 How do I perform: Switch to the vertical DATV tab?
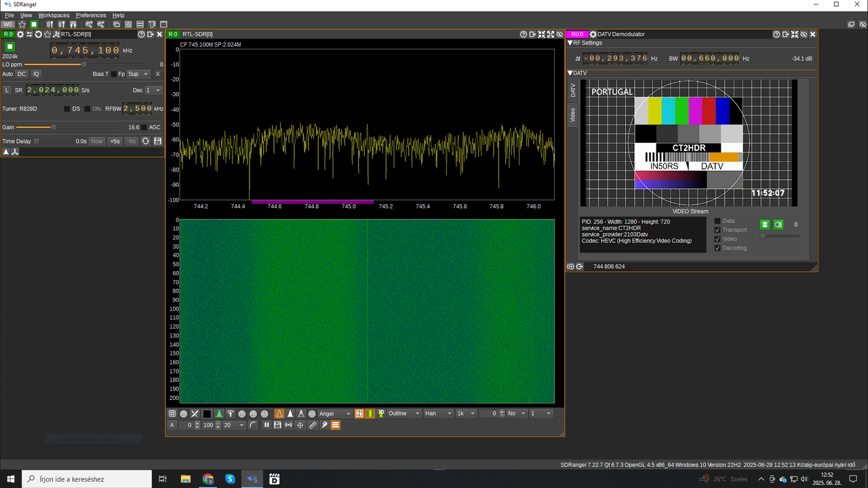pyautogui.click(x=572, y=90)
